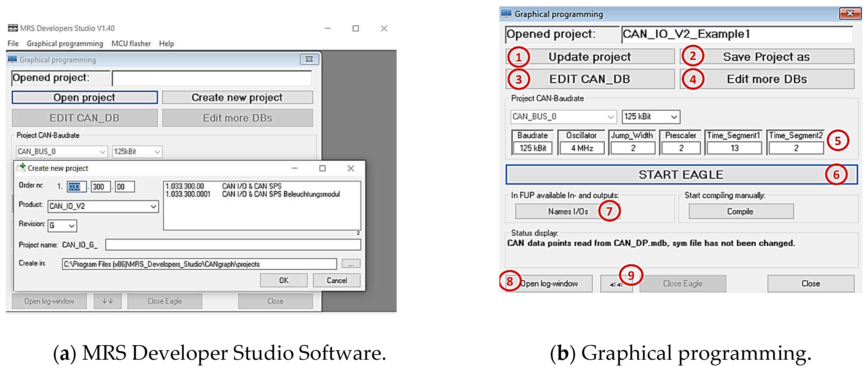Close the Create new project dialog
Viewport: 868px width, 370px height.
tap(351, 168)
